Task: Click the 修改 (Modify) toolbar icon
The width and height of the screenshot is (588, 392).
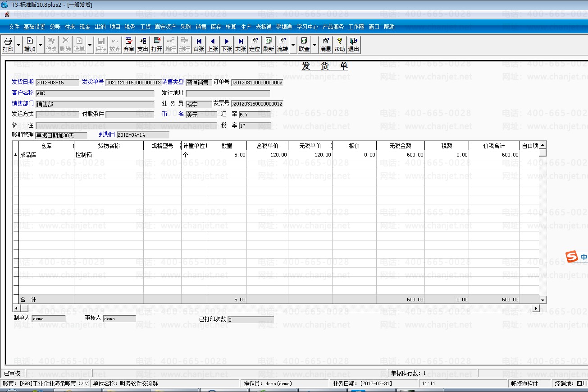Action: [51, 45]
